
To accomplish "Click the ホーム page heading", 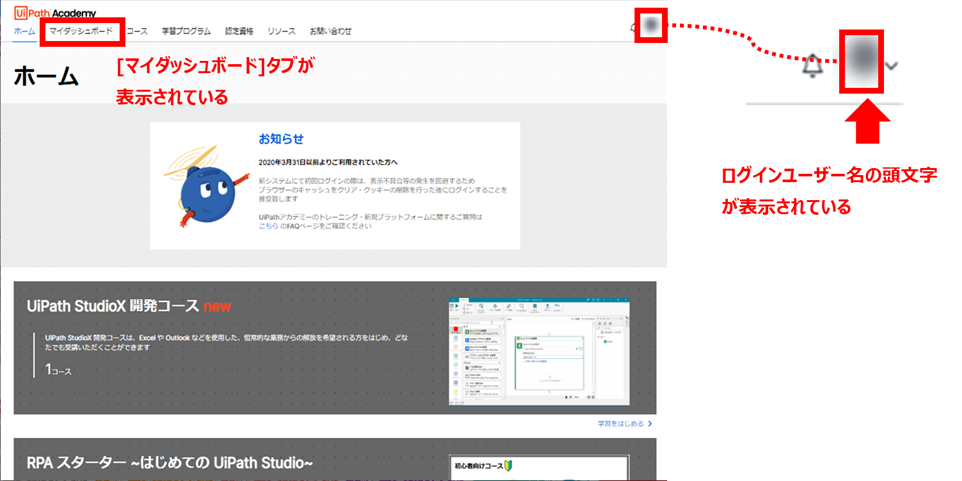I will pyautogui.click(x=45, y=76).
